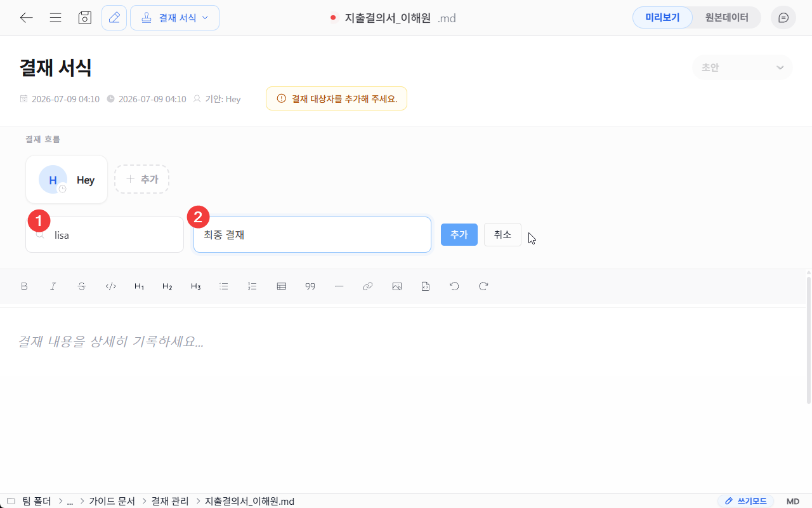The width and height of the screenshot is (812, 508).
Task: Click the save disk icon
Action: pos(85,18)
